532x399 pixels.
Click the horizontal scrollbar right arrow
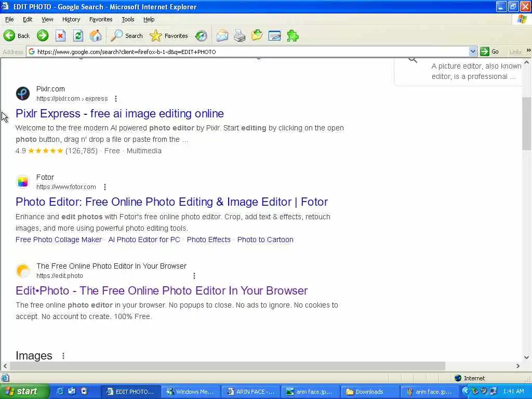click(x=518, y=366)
